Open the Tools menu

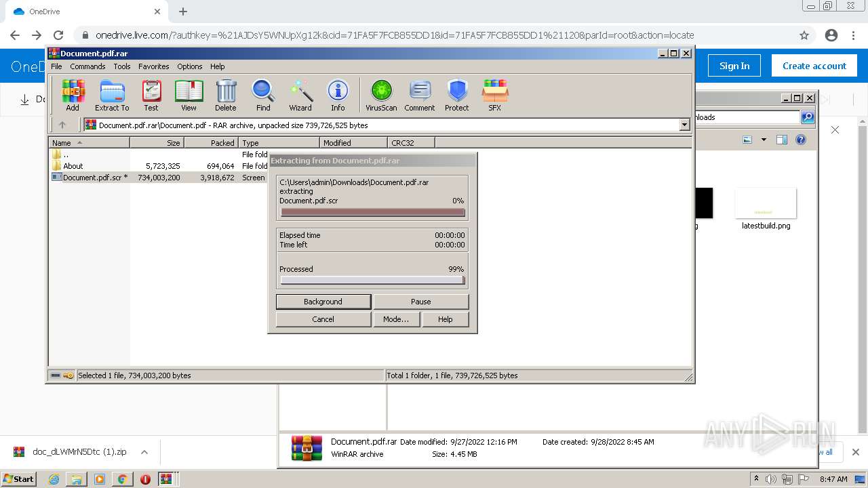122,66
